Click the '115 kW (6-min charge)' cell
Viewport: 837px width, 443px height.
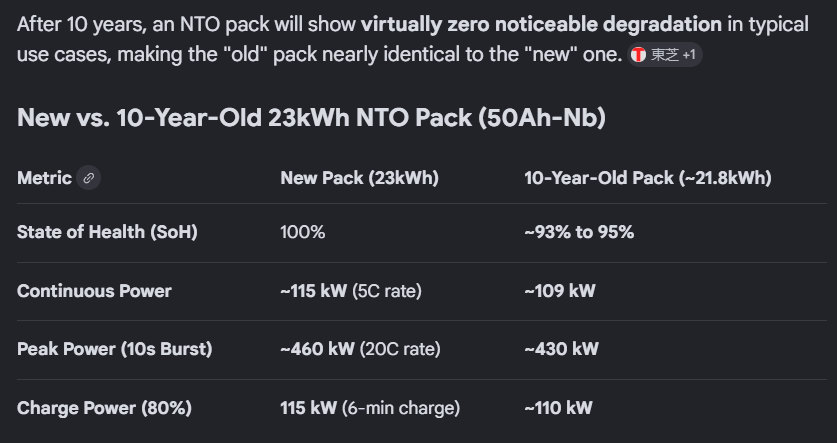[370, 408]
